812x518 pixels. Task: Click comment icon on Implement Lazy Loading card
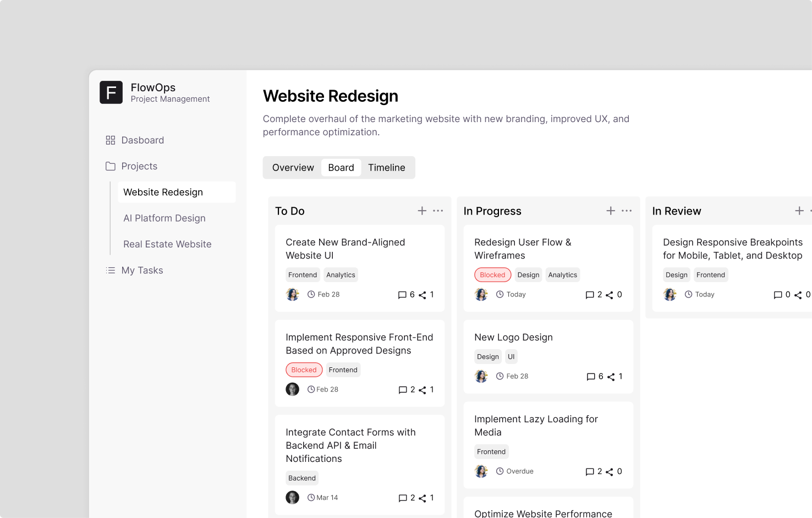tap(590, 472)
